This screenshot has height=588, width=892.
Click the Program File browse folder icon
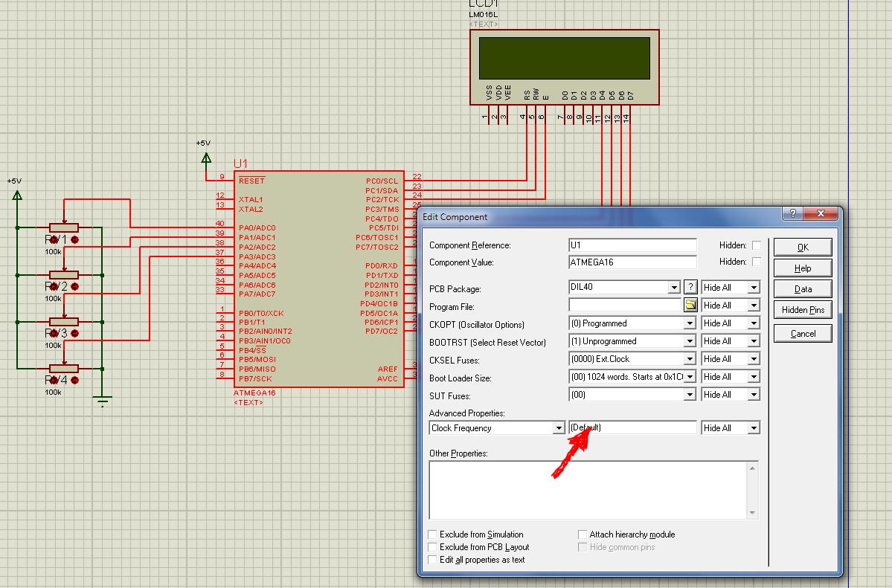(690, 306)
